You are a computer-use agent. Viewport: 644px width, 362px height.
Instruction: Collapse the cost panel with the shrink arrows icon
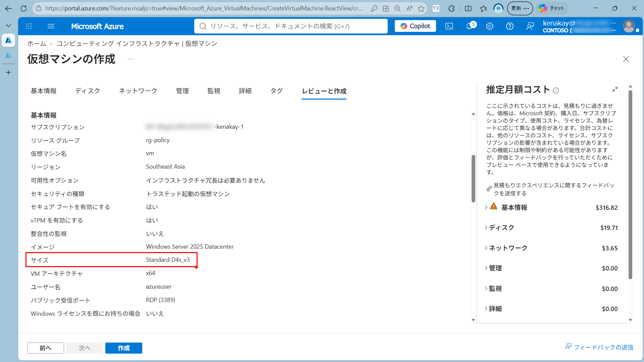(x=615, y=89)
